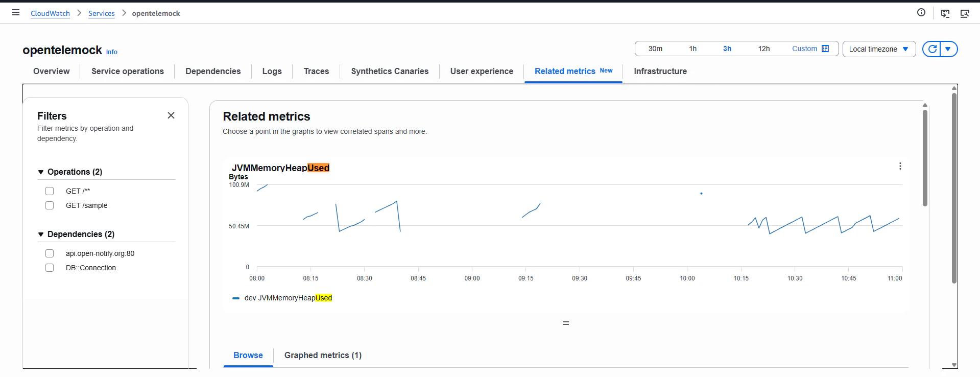Switch to the Synthetics Canaries tab
This screenshot has width=980, height=377.
(x=390, y=71)
